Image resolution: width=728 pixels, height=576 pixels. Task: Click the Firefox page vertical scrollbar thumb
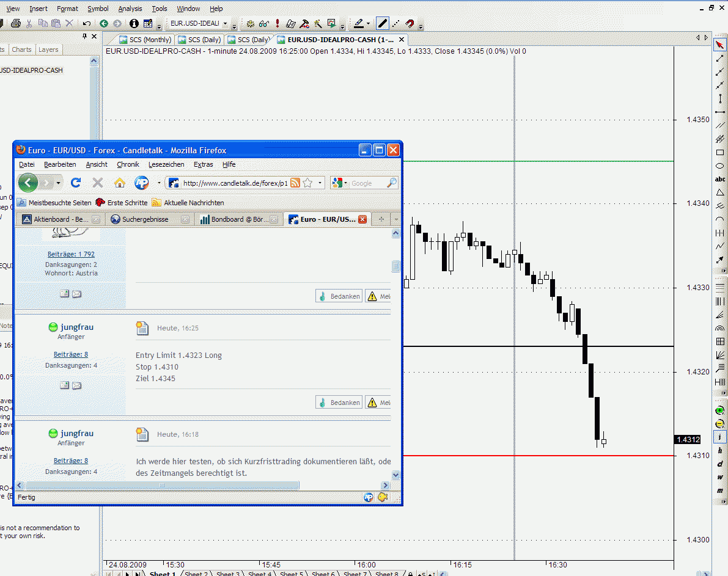point(395,266)
